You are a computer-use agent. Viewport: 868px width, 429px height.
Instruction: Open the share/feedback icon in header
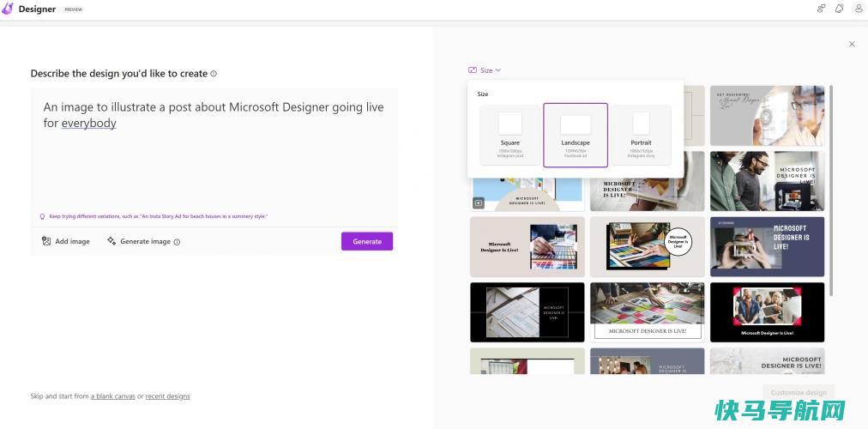tap(822, 9)
